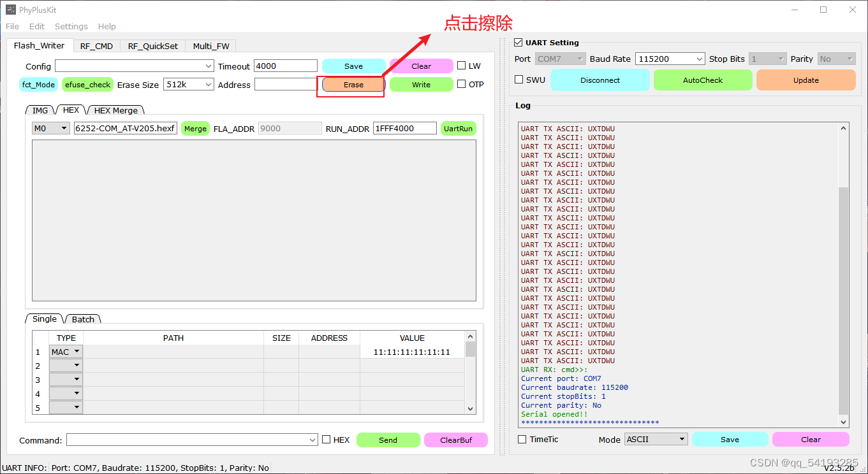868x474 pixels.
Task: Select the Single tab
Action: (45, 319)
